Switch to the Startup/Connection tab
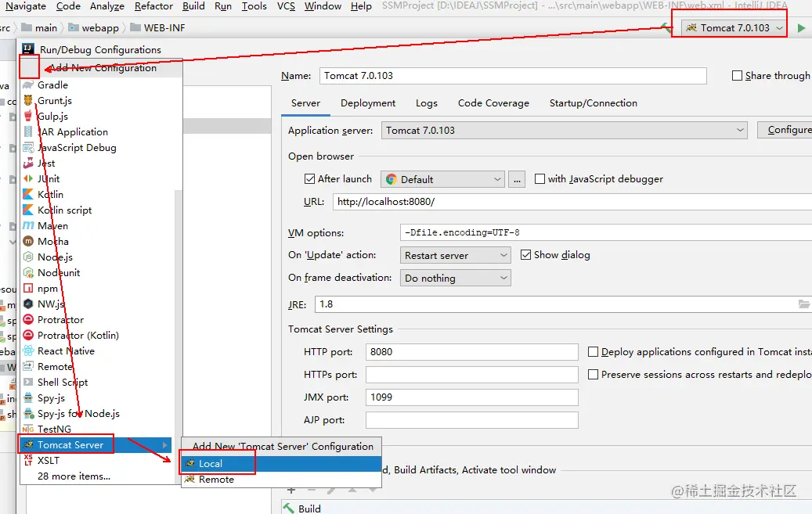The width and height of the screenshot is (812, 514). (x=593, y=103)
